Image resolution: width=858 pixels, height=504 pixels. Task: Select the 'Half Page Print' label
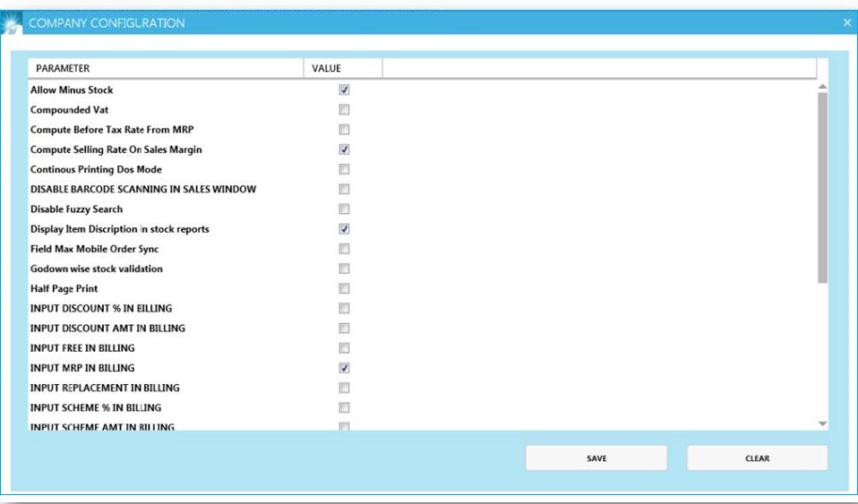[x=64, y=288]
